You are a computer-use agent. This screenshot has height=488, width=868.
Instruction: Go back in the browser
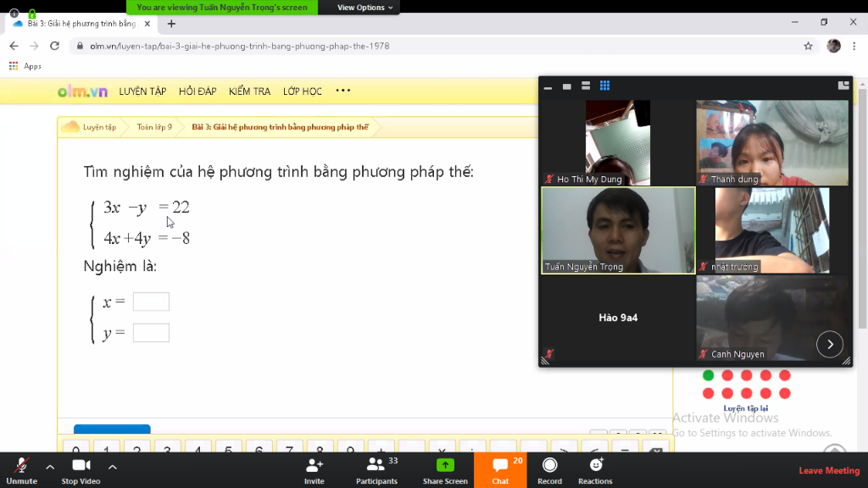pyautogui.click(x=14, y=46)
